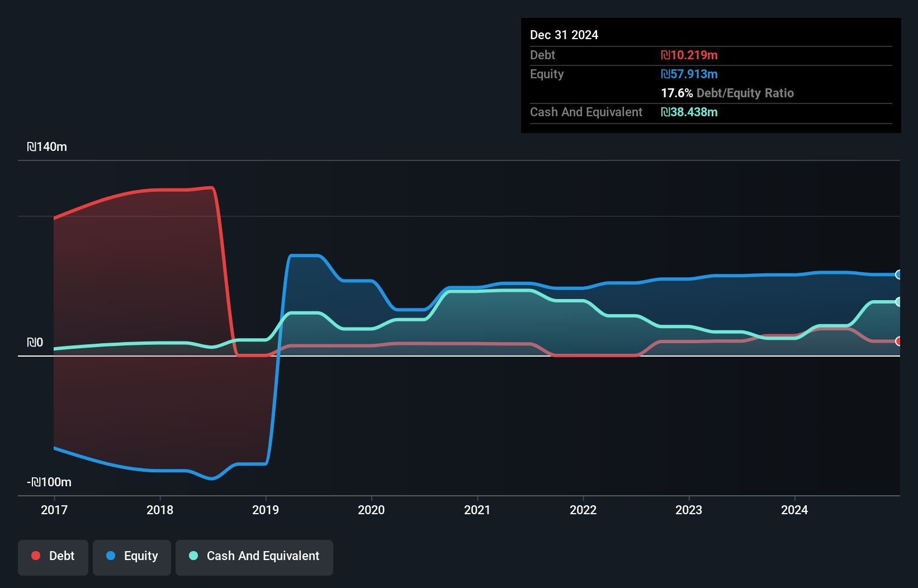The height and width of the screenshot is (588, 918).
Task: Click the Equity endpoint marker at Dec 2024
Action: pos(898,274)
